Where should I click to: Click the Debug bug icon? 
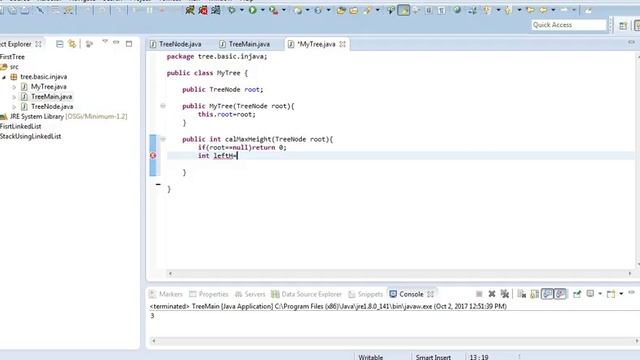coord(232,10)
